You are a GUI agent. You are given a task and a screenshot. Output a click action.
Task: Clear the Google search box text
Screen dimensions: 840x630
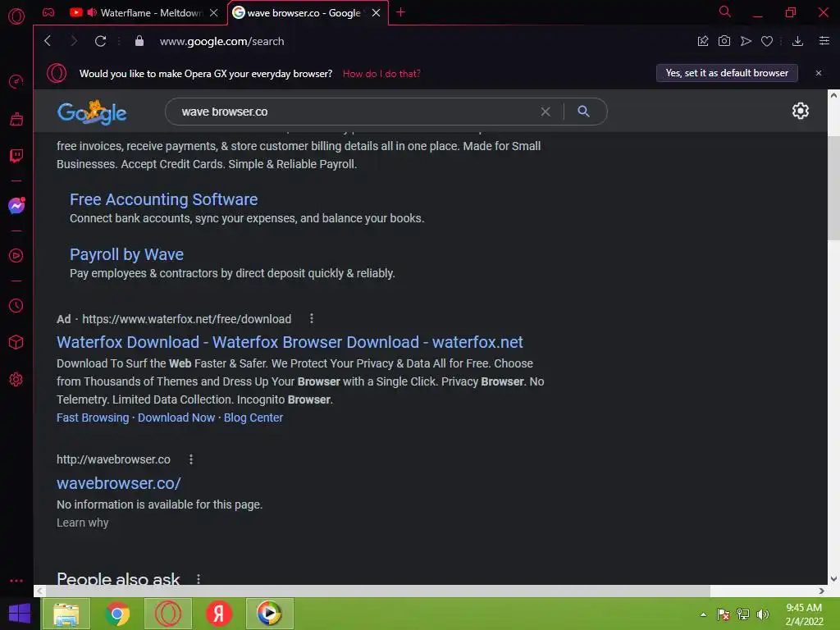click(546, 112)
